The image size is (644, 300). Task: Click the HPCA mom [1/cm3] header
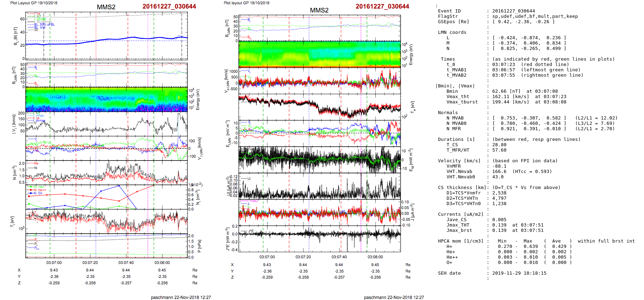click(461, 241)
